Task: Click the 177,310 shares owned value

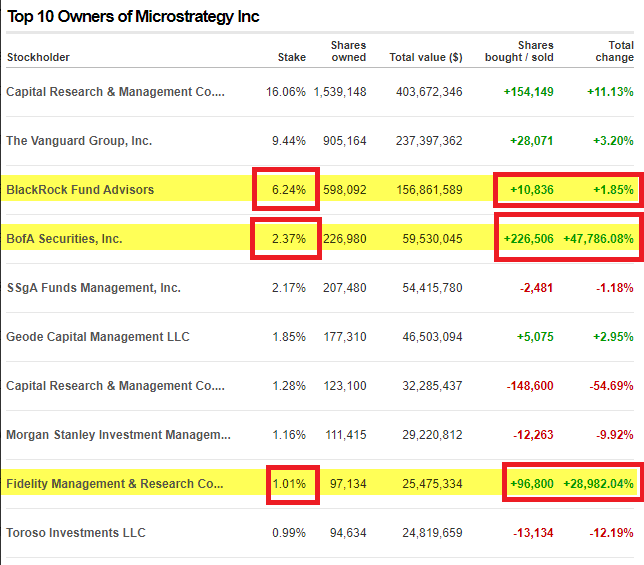Action: [345, 337]
